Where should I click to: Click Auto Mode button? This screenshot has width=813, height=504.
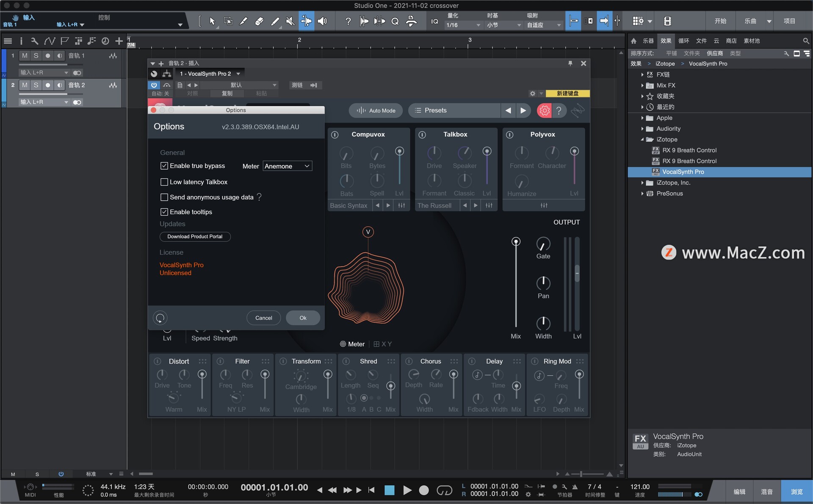point(376,111)
